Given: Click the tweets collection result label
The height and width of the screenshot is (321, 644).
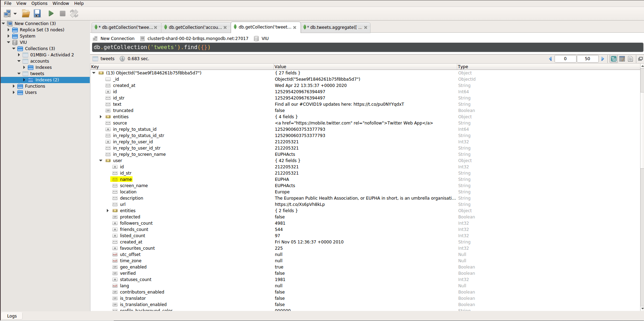Looking at the screenshot, I should (107, 59).
